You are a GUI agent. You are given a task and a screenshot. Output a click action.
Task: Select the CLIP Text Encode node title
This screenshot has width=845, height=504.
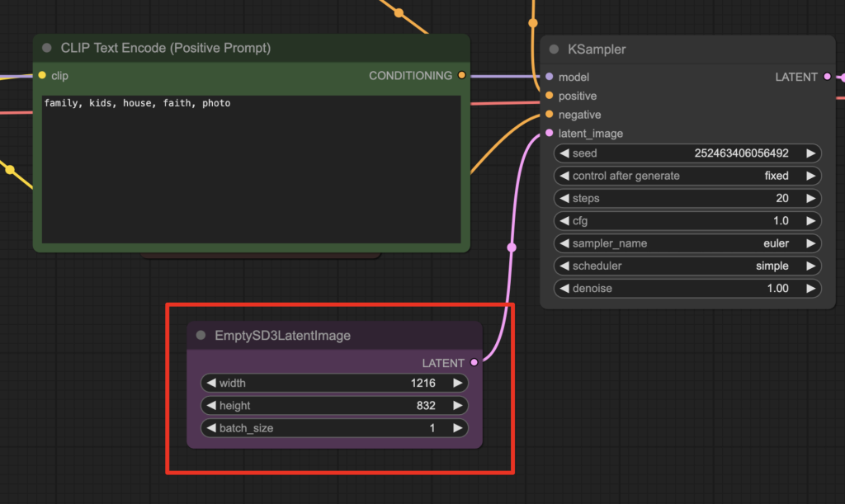(x=165, y=48)
